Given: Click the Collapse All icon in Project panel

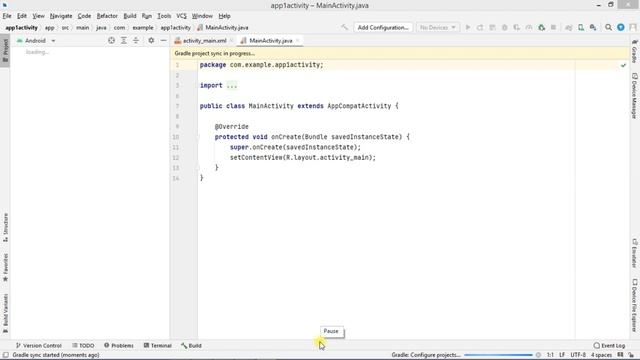Looking at the screenshot, I should [x=136, y=40].
